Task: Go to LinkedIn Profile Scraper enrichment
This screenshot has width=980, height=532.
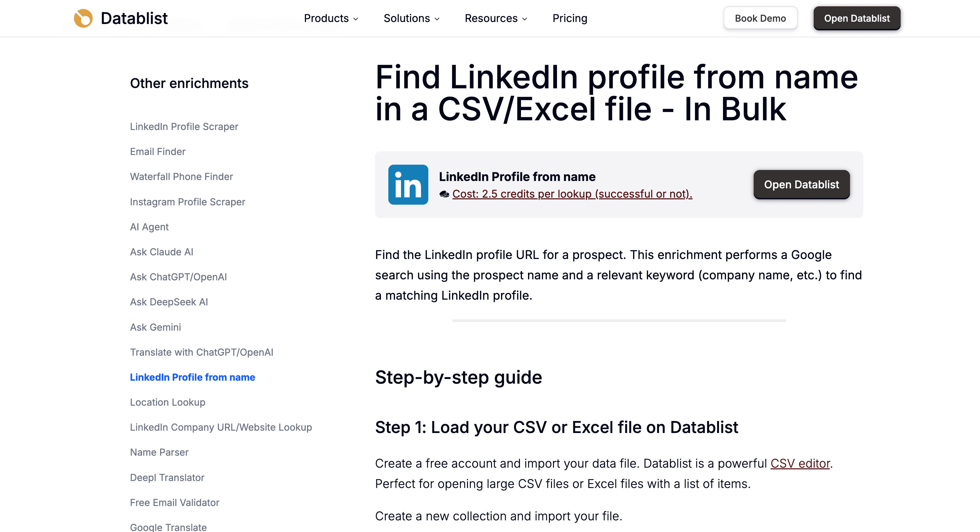Action: [x=184, y=126]
